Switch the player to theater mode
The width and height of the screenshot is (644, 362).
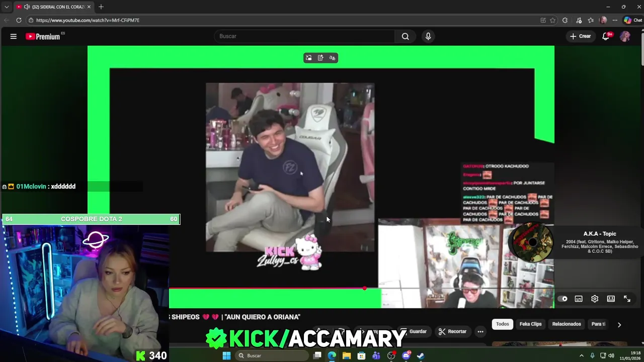611,299
